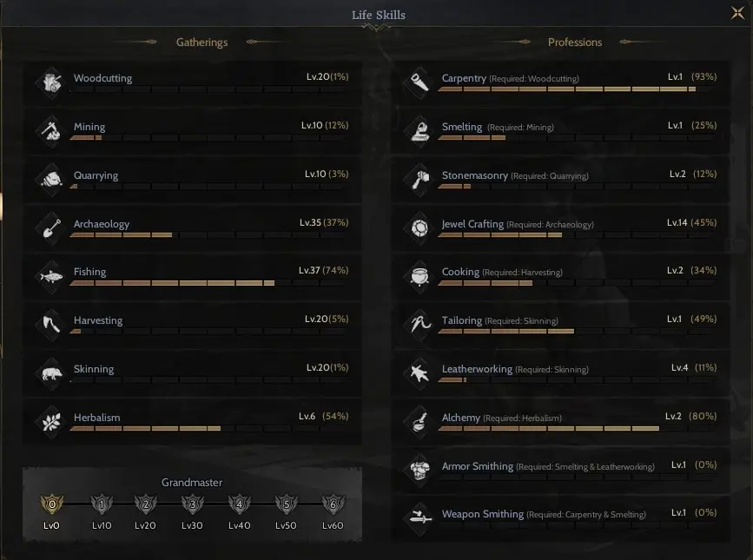Click the Jewel Crafting ring icon
The image size is (753, 560).
point(419,228)
